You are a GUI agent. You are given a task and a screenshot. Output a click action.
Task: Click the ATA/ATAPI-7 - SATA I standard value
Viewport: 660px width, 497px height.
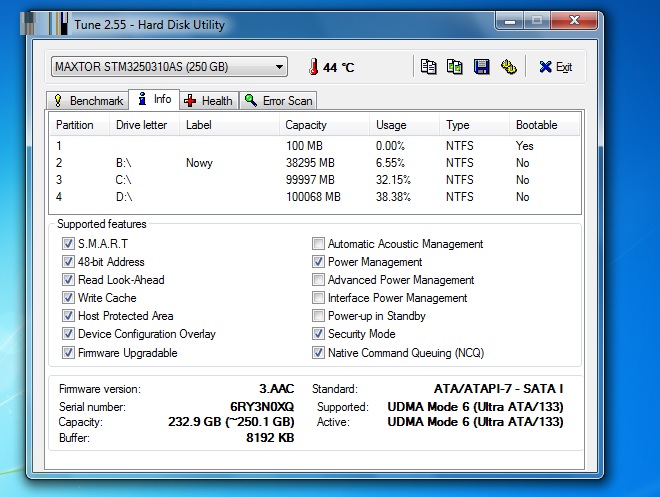click(498, 388)
